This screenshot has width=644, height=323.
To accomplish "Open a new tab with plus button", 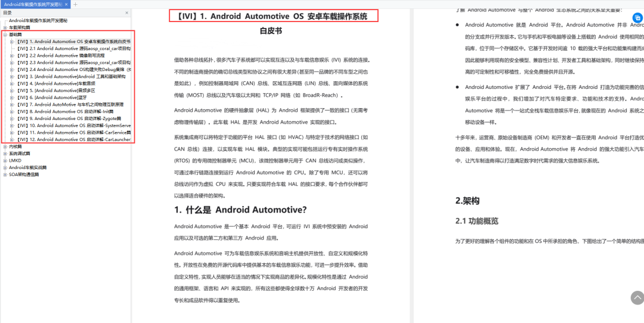I will (75, 4).
